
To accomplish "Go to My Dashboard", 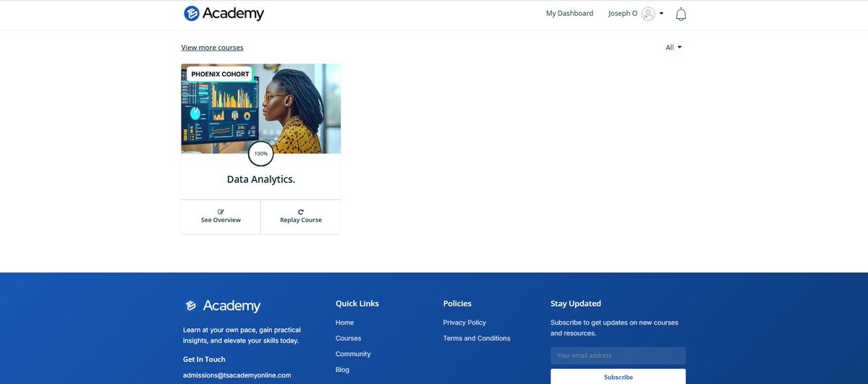I will 569,14.
